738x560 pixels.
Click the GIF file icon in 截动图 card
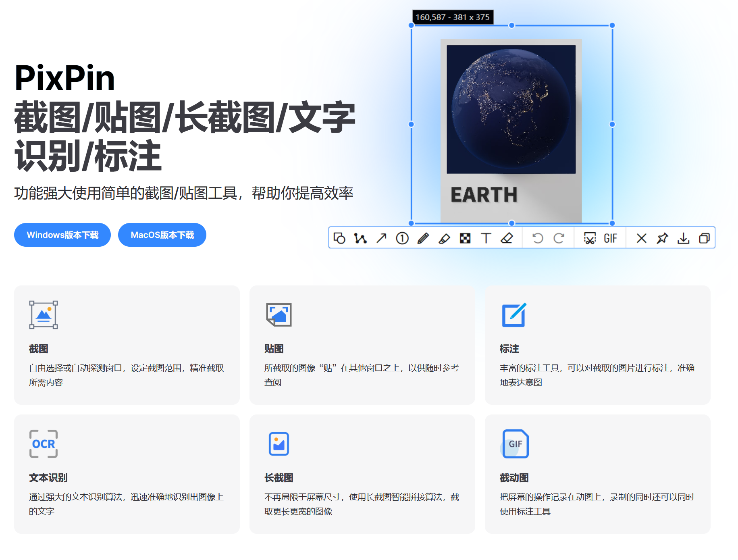coord(514,444)
